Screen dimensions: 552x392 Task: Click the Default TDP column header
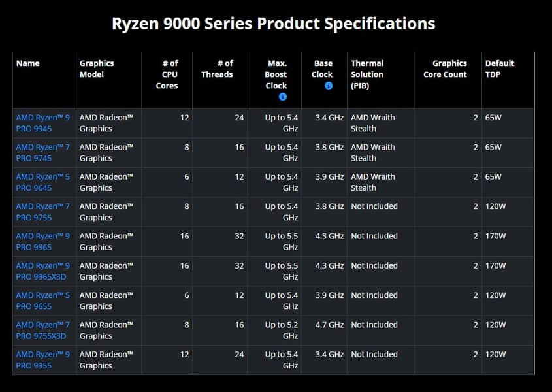[x=500, y=69]
